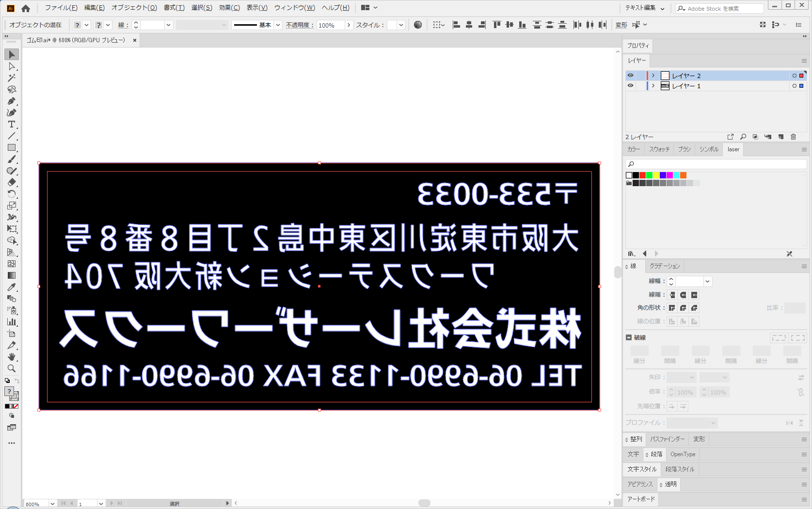Viewport: 812px width, 509px height.
Task: Pick the red swatch in laser panel
Action: pyautogui.click(x=642, y=175)
